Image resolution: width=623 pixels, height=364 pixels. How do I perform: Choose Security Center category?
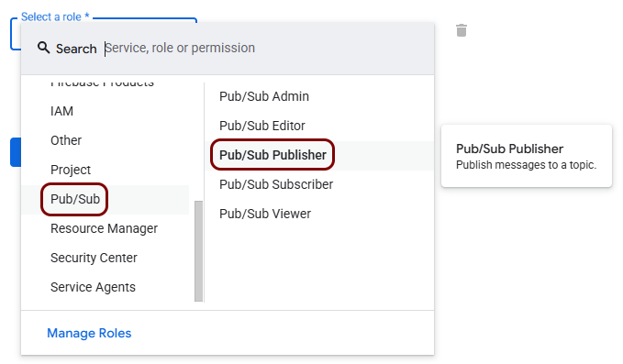[x=94, y=258]
